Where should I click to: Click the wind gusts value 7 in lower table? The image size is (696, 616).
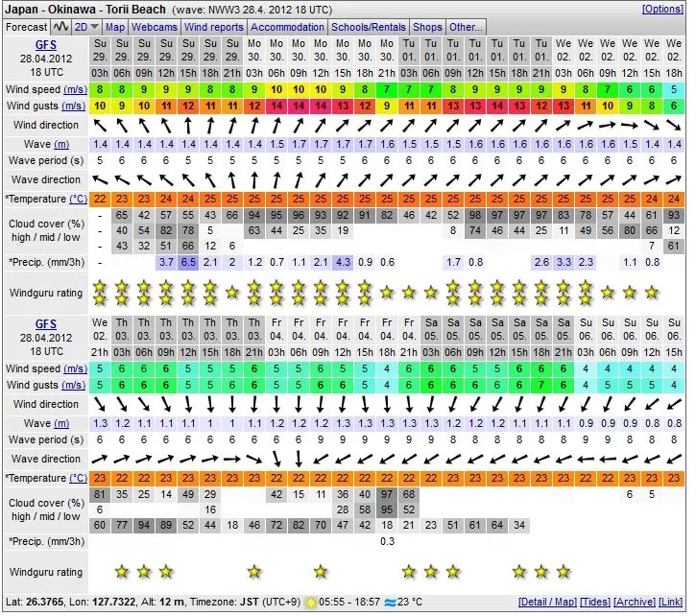541,385
